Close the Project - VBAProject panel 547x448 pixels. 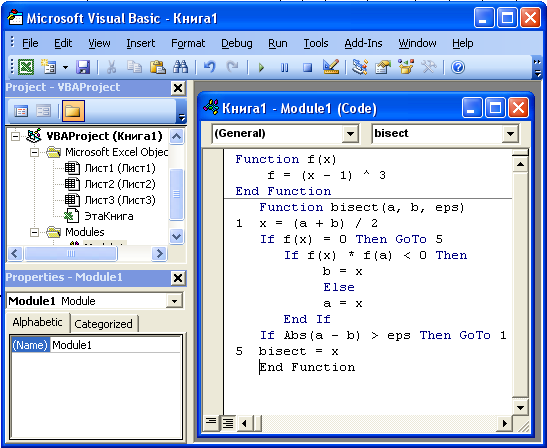pos(178,88)
